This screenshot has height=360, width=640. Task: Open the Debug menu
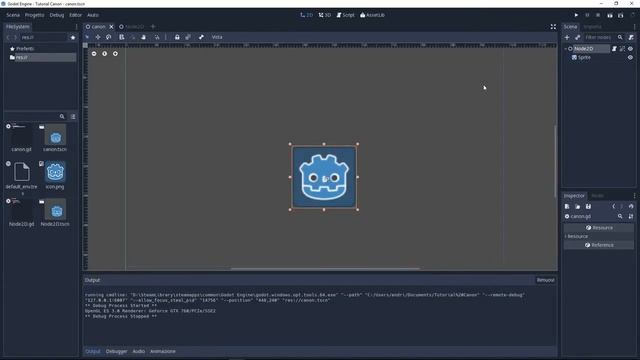point(57,15)
